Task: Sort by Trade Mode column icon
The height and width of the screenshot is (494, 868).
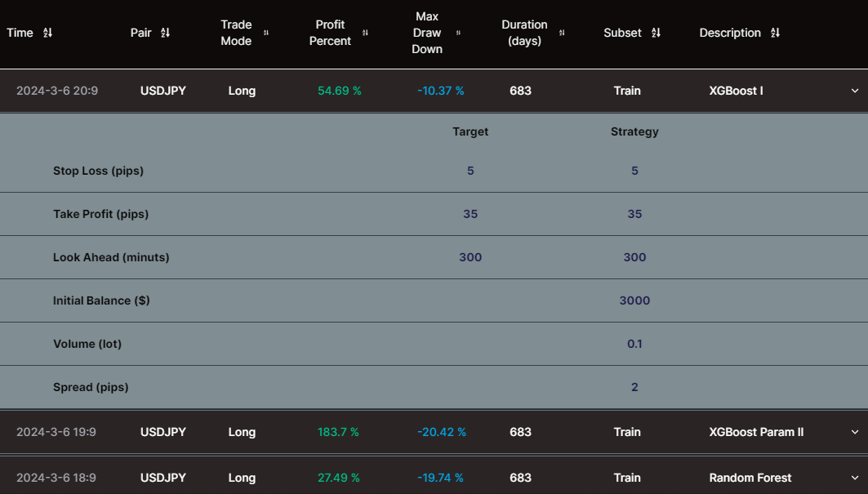Action: tap(265, 33)
